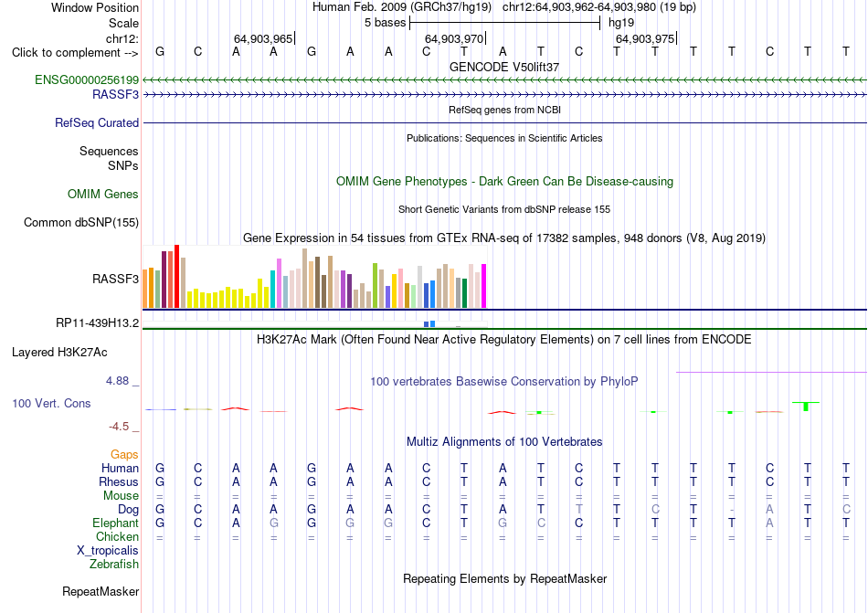Click the RefSeq Curated blue intron line
The image size is (868, 613).
coord(505,122)
